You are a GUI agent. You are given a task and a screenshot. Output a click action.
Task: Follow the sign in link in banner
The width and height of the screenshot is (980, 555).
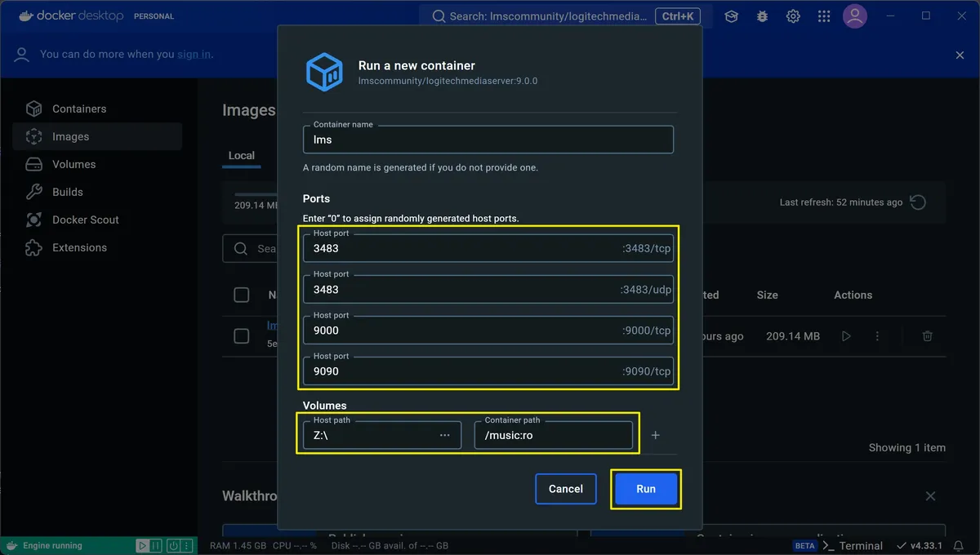pyautogui.click(x=194, y=55)
